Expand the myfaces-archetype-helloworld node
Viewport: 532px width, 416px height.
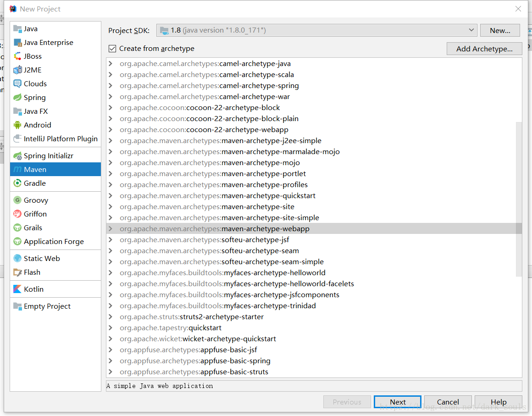(110, 273)
